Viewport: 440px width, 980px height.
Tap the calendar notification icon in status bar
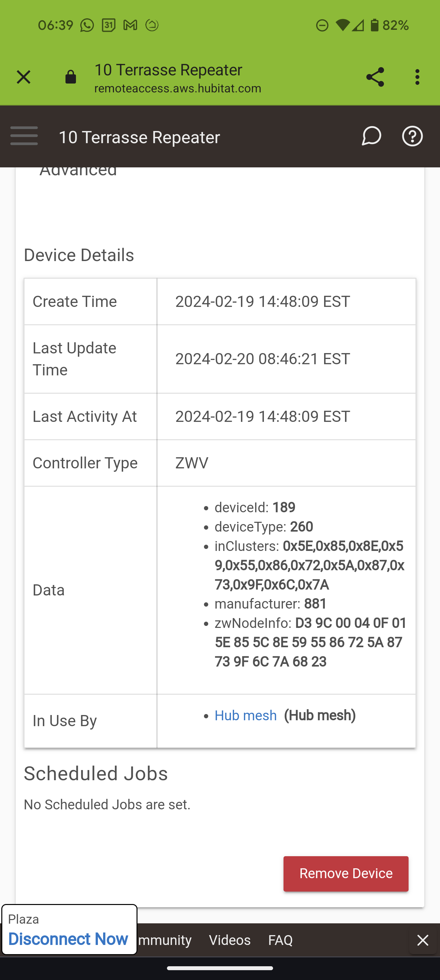click(109, 26)
